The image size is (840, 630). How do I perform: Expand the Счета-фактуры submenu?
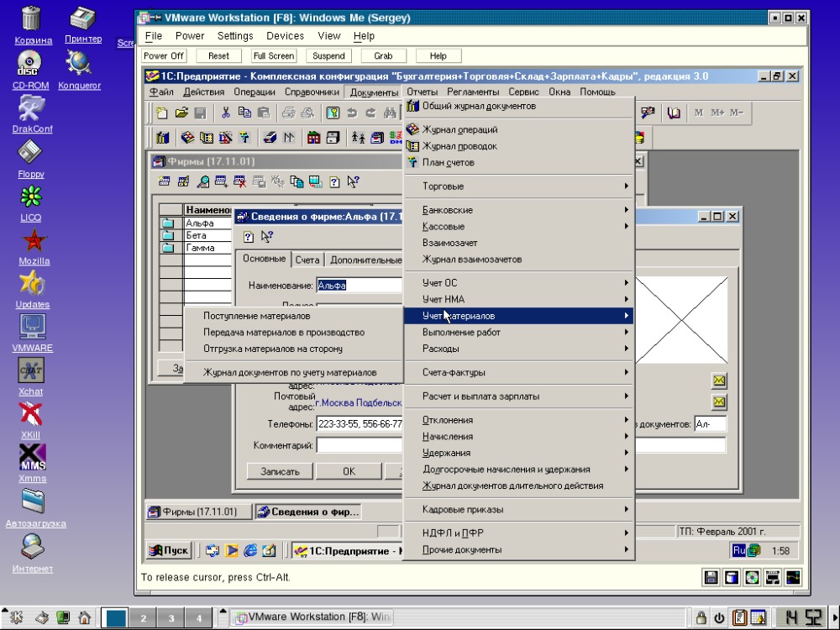pos(518,372)
